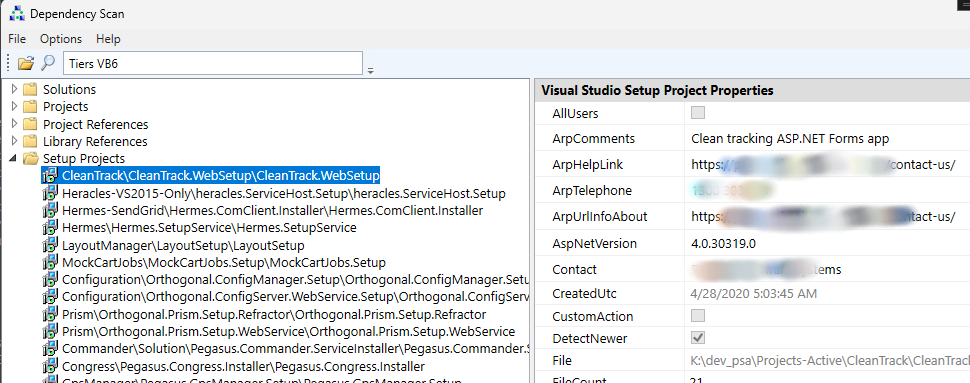Click Visual Studio Setup Project Properties header

pyautogui.click(x=657, y=91)
